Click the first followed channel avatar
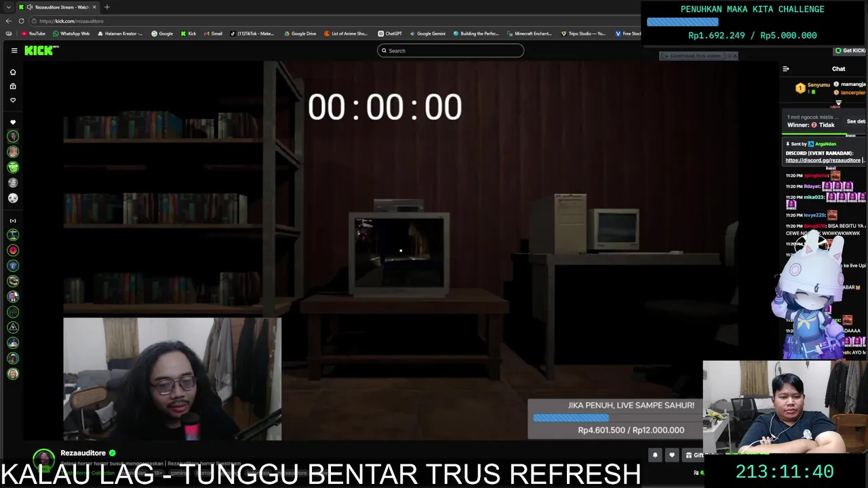The image size is (868, 488). tap(13, 136)
